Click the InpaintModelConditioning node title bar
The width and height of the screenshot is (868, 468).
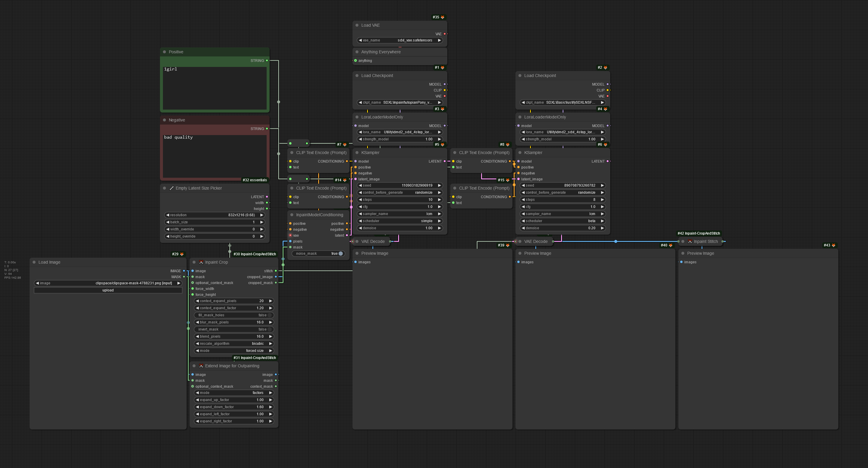click(319, 215)
